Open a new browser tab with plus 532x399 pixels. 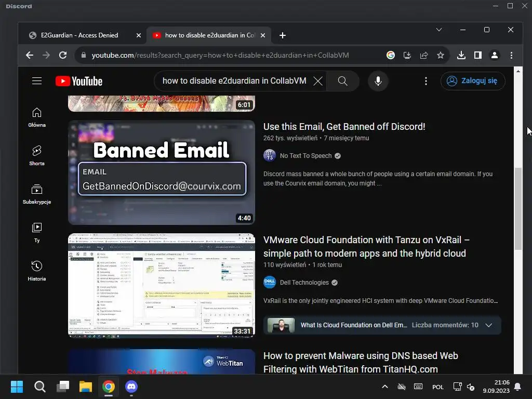tap(282, 35)
